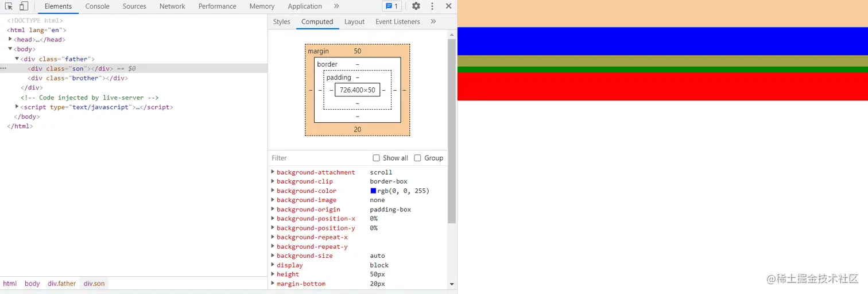
Task: Open the Memory tab
Action: pos(262,6)
